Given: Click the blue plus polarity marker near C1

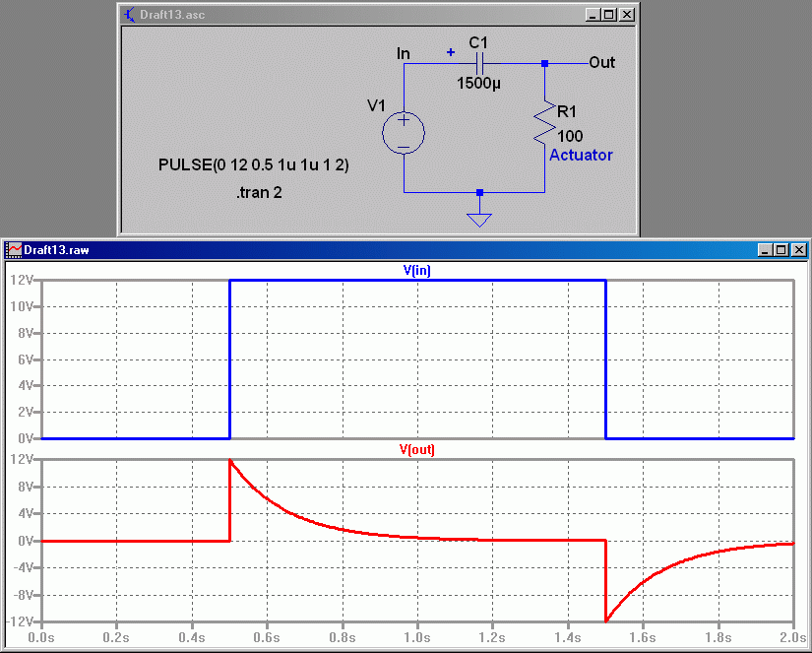Looking at the screenshot, I should (x=451, y=52).
